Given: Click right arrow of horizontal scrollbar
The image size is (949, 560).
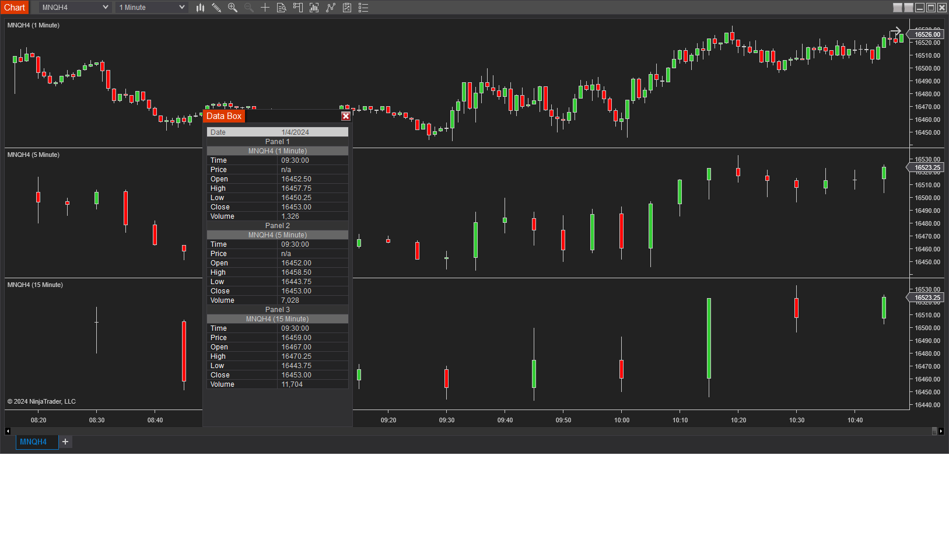Looking at the screenshot, I should coord(941,431).
